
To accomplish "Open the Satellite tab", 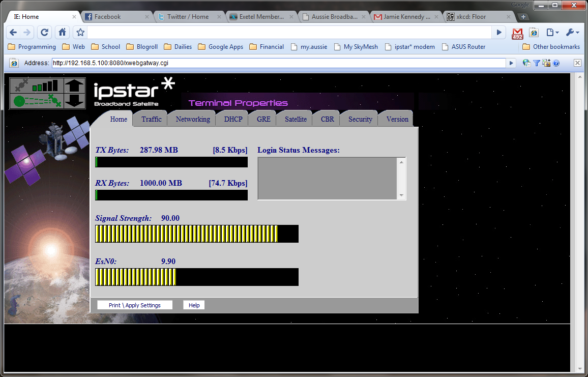I will click(296, 119).
